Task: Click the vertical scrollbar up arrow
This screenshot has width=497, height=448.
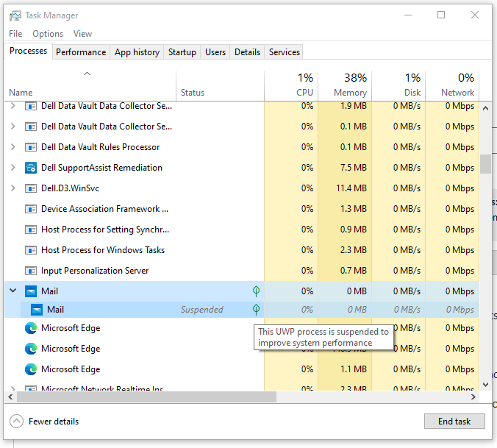Action: (x=485, y=108)
